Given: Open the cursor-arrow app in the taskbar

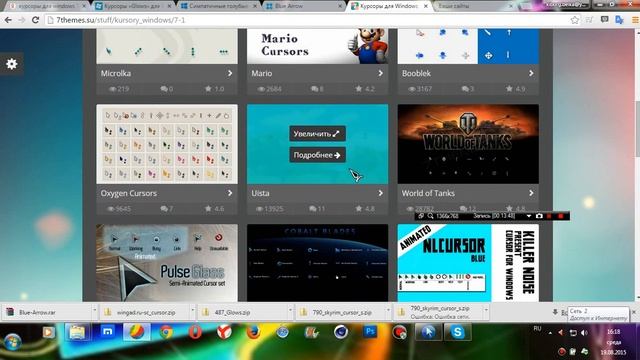Looking at the screenshot, I should click(x=428, y=333).
